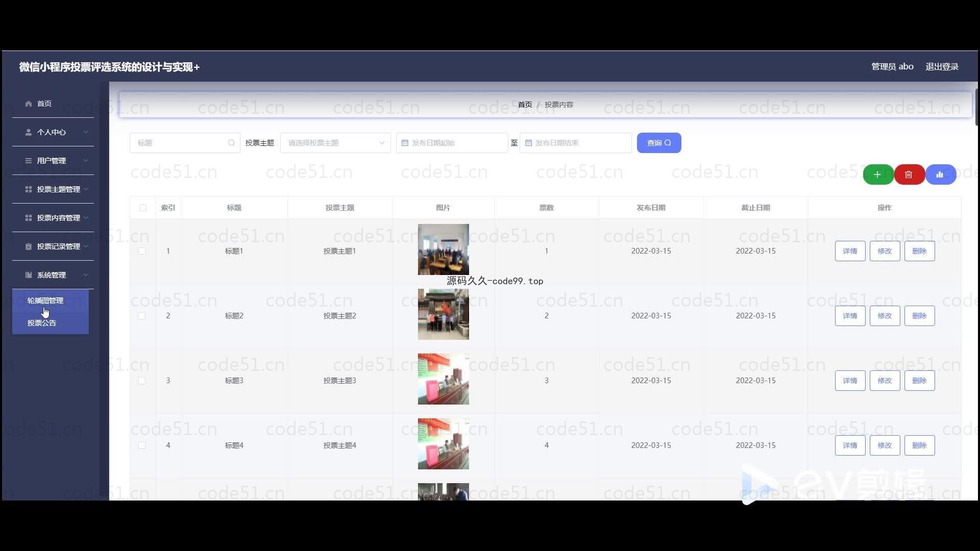Click 删除 for row 标题1
This screenshot has width=980, height=551.
[919, 251]
